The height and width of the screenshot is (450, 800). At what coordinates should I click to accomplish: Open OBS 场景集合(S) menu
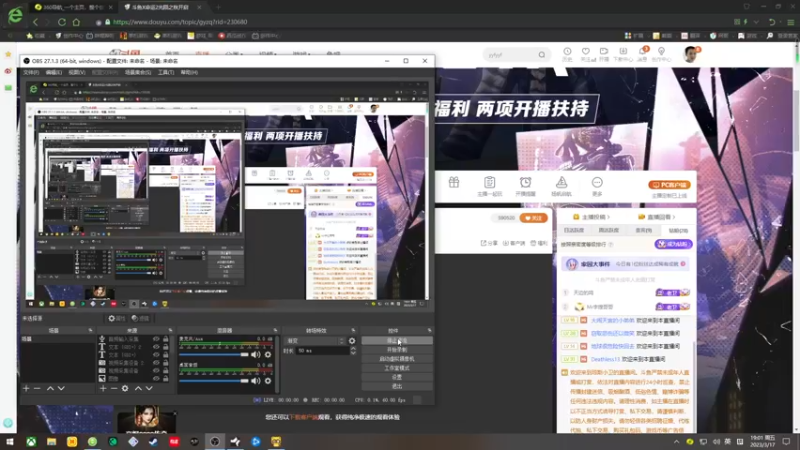[x=138, y=72]
